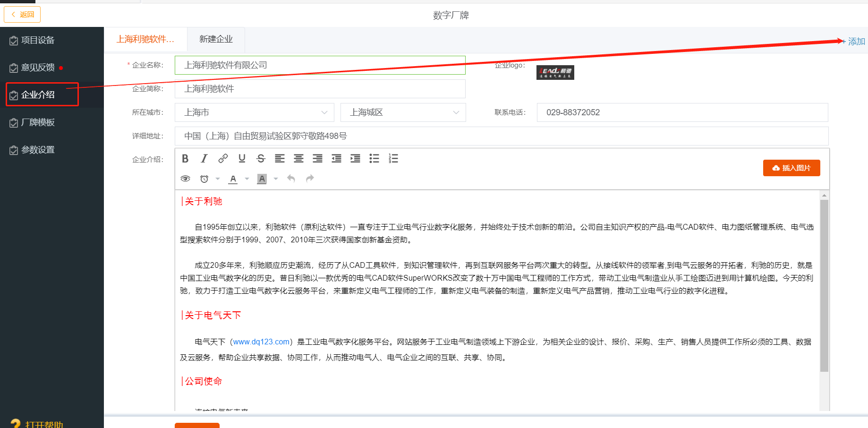Click the 参数设置 clipboard icon
Screen dimensions: 868x428
pyautogui.click(x=14, y=150)
